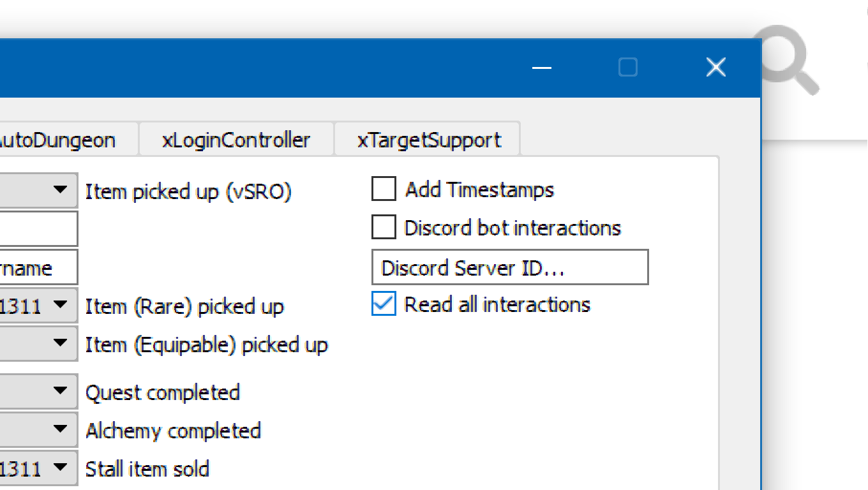Open the xTargetSupport tab

(429, 140)
